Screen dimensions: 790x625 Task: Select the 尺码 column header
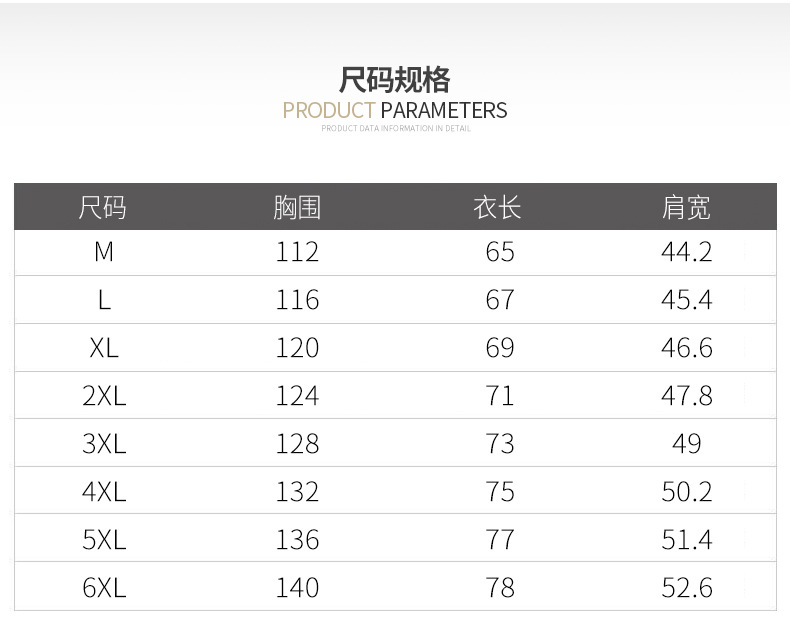(x=103, y=208)
